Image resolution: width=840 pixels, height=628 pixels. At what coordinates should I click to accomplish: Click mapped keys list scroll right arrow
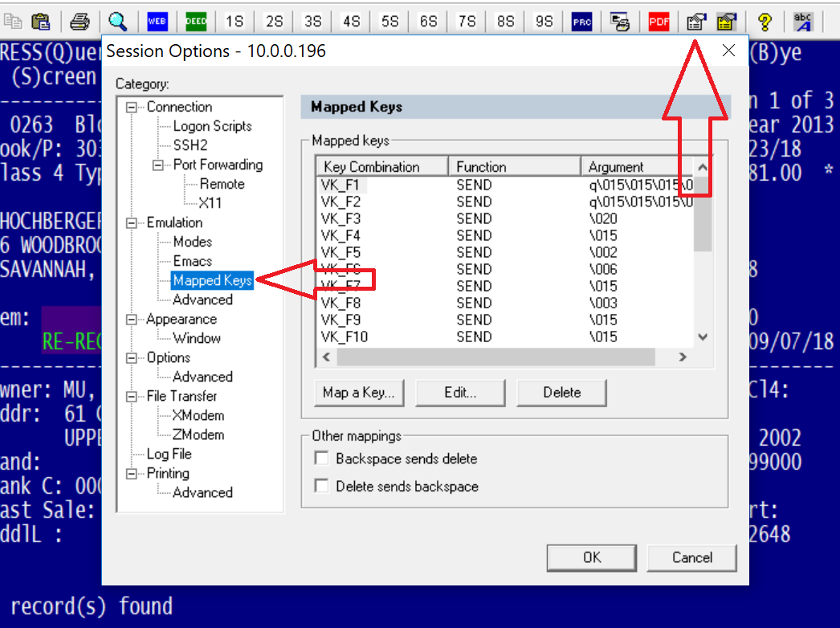coord(683,357)
